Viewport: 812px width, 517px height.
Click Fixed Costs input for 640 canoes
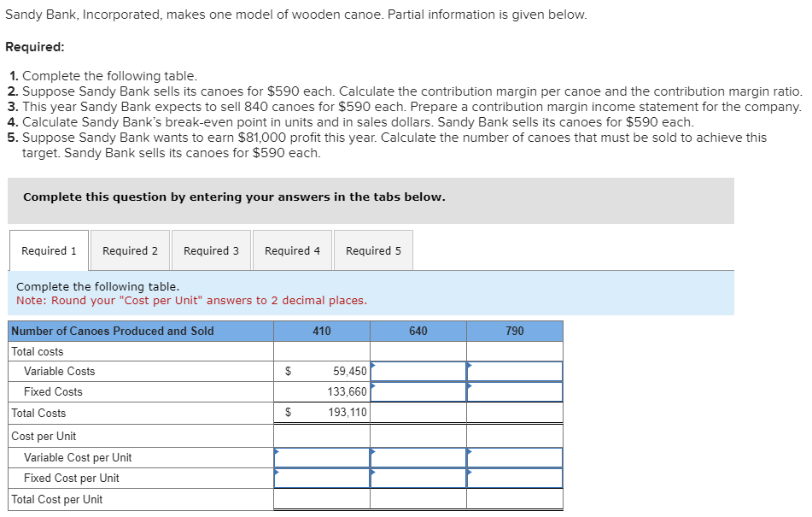[x=418, y=391]
